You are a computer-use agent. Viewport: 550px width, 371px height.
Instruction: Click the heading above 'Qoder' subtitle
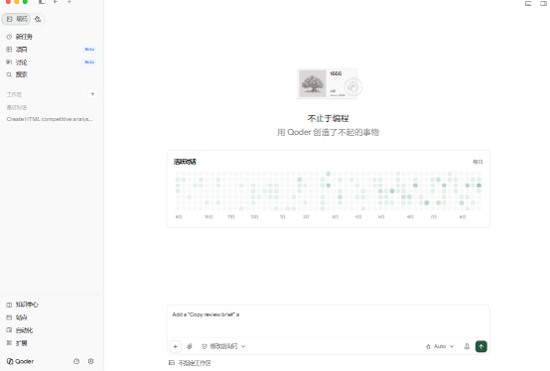coord(328,119)
